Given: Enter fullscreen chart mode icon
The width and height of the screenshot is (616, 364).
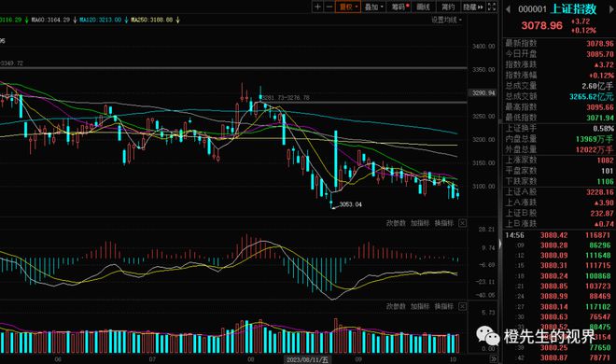Looking at the screenshot, I should pyautogui.click(x=492, y=7).
